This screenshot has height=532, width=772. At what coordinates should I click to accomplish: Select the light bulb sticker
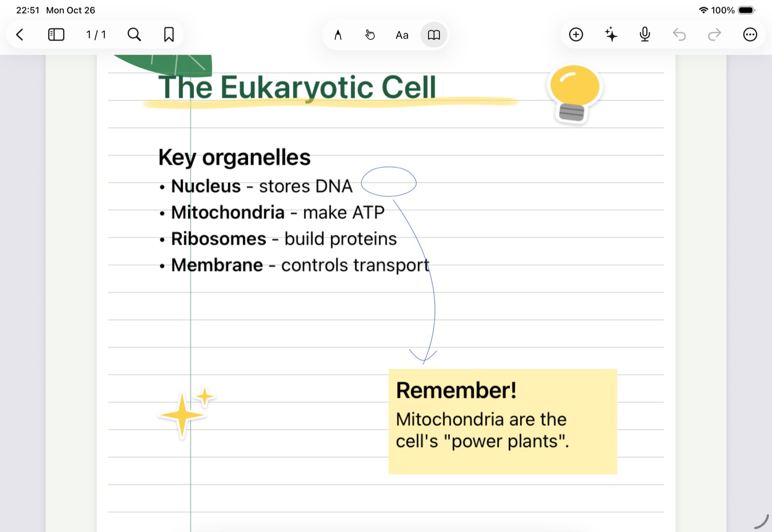[x=575, y=94]
